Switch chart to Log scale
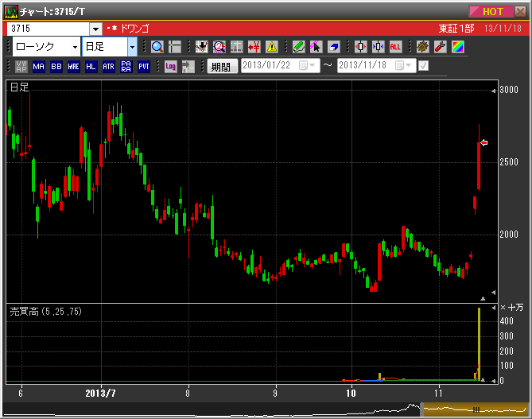Viewport: 532px width, 419px height. 170,67
